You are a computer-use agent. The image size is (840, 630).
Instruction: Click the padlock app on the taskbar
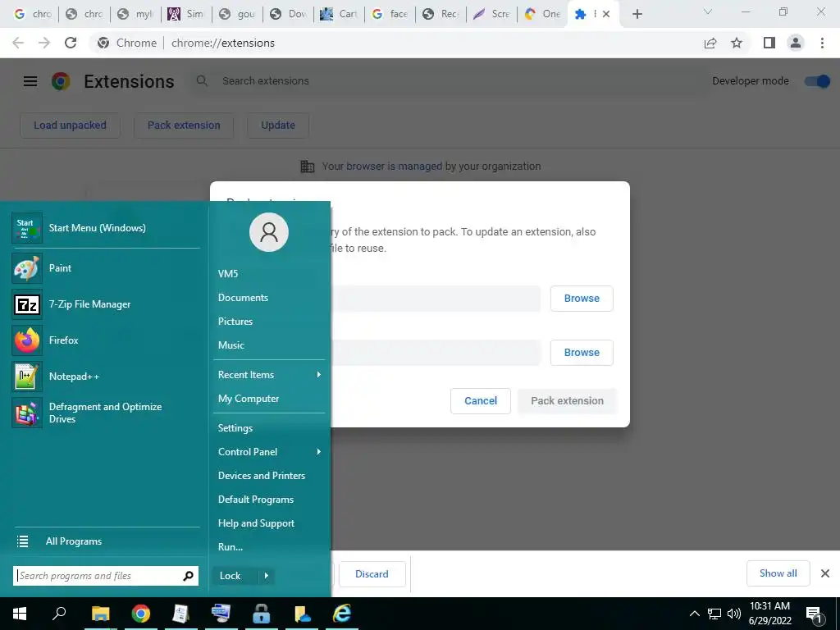(x=262, y=614)
